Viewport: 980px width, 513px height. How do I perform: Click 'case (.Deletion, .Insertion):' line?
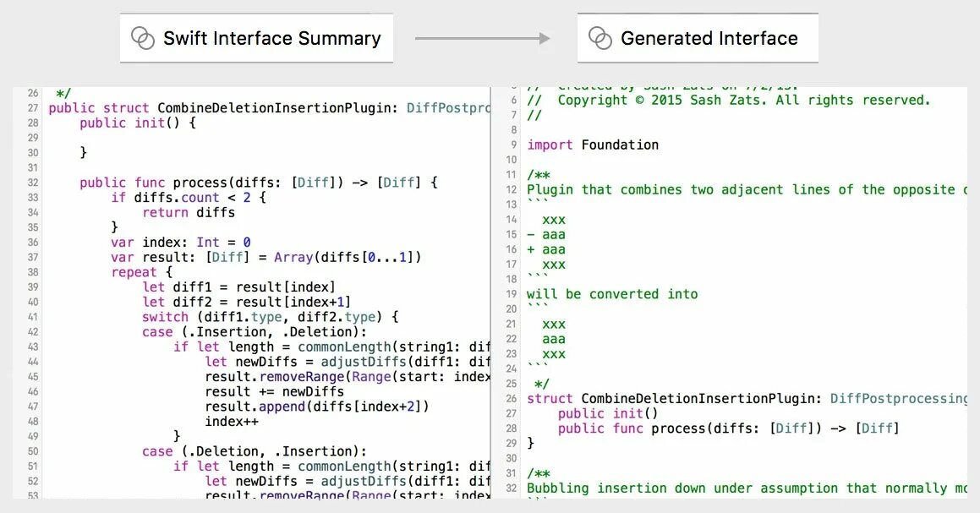pos(255,452)
